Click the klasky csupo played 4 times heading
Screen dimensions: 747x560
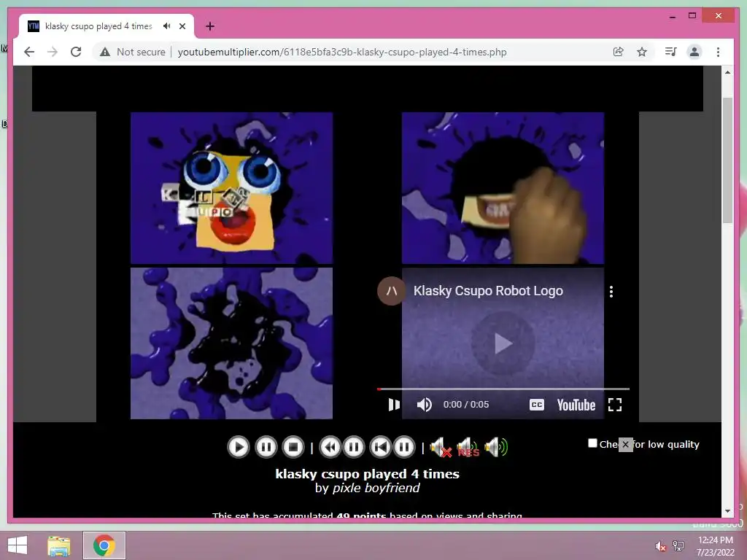point(368,474)
